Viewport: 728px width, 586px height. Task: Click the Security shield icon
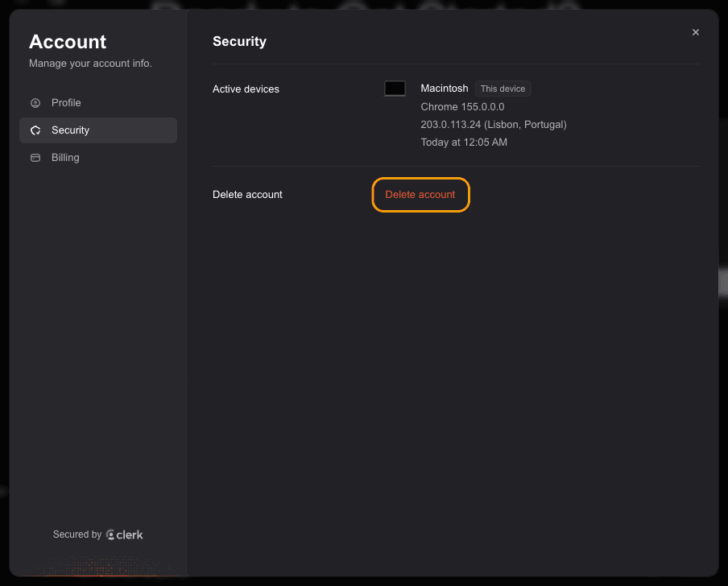click(35, 130)
